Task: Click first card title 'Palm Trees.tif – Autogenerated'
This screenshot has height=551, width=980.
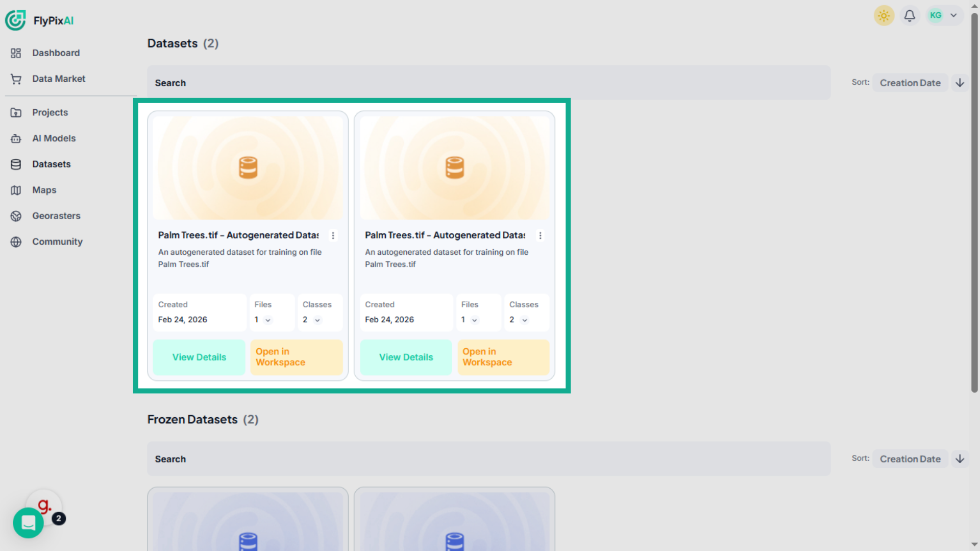Action: tap(238, 235)
